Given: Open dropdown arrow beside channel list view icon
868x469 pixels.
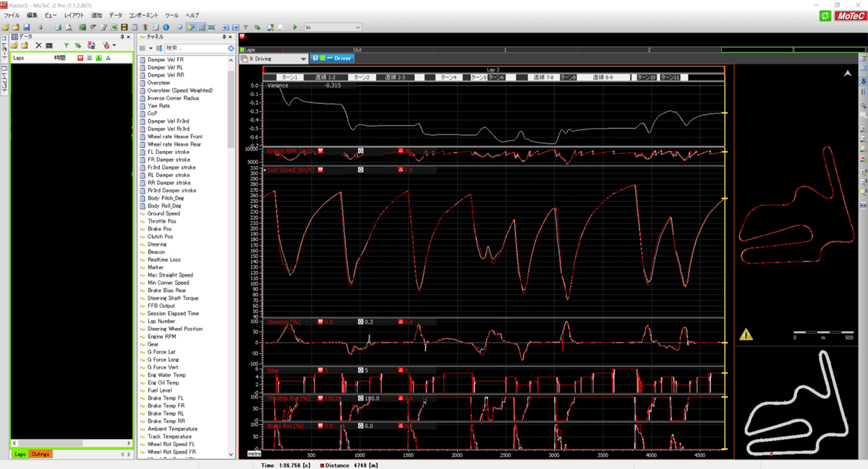Looking at the screenshot, I should coord(150,48).
